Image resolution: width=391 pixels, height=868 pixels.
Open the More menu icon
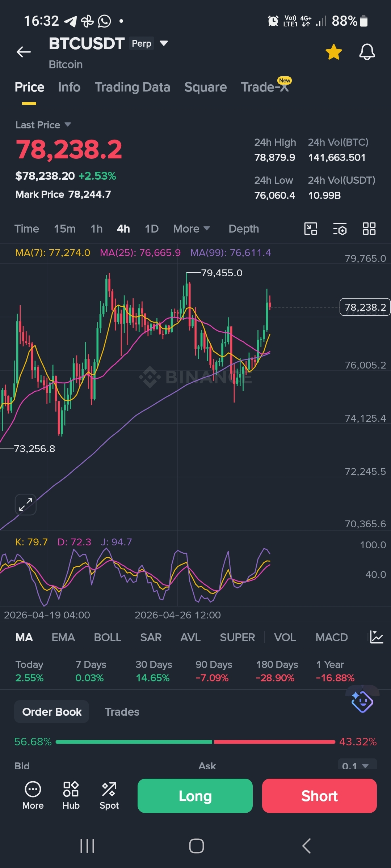coord(33,796)
